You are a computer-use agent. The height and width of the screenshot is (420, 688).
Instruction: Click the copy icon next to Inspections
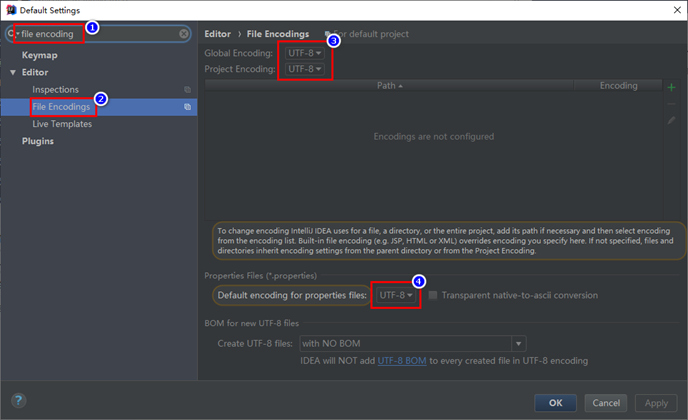pos(187,90)
